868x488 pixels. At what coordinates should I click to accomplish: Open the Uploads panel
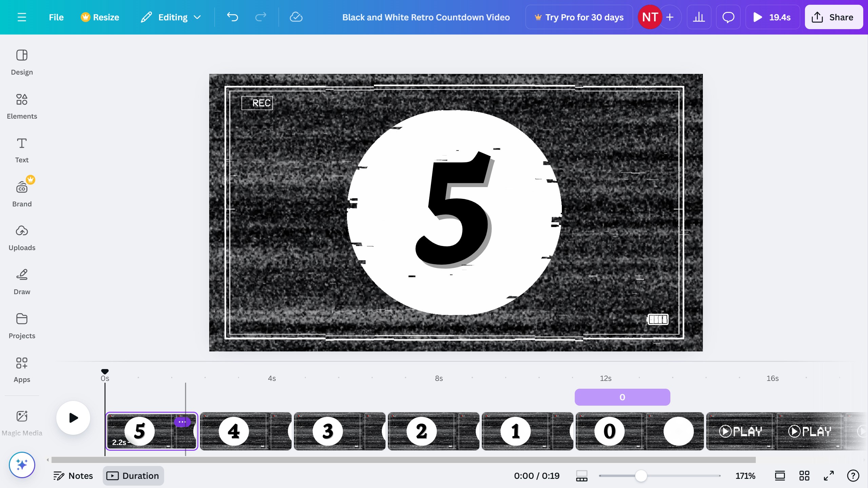click(x=22, y=238)
